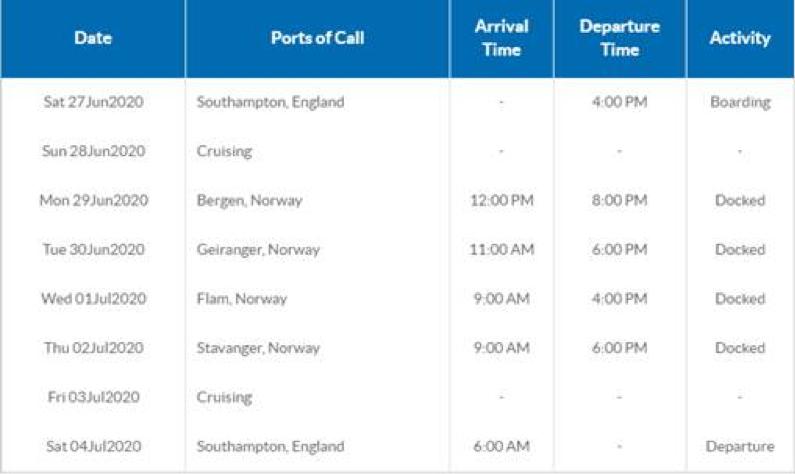This screenshot has height=474, width=795.
Task: Select the 12:00 PM arrival time
Action: pos(501,200)
